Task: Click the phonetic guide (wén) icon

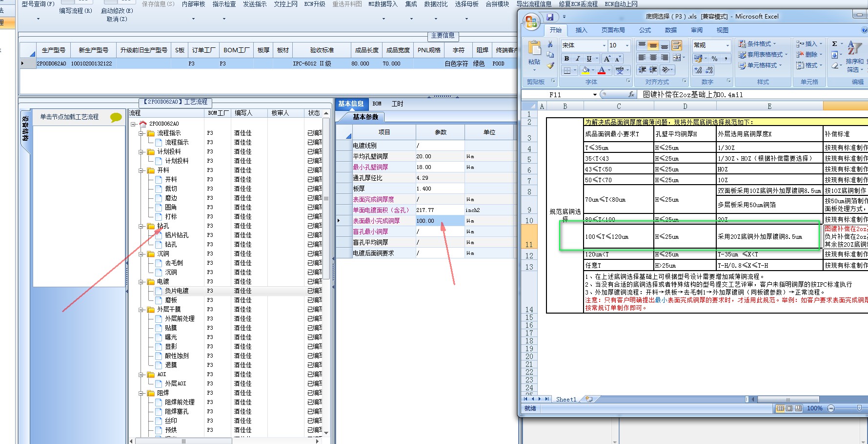Action: tap(620, 70)
